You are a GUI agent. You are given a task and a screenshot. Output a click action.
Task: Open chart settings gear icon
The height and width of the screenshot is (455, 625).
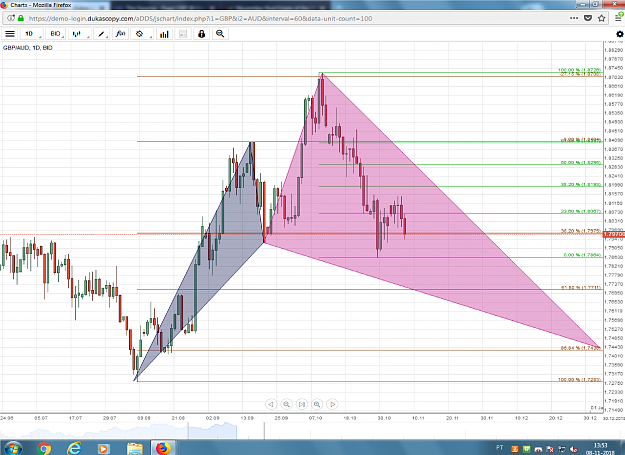[619, 34]
